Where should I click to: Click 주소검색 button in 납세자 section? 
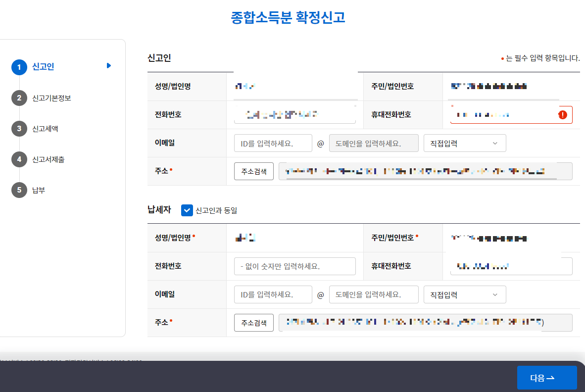(x=254, y=323)
